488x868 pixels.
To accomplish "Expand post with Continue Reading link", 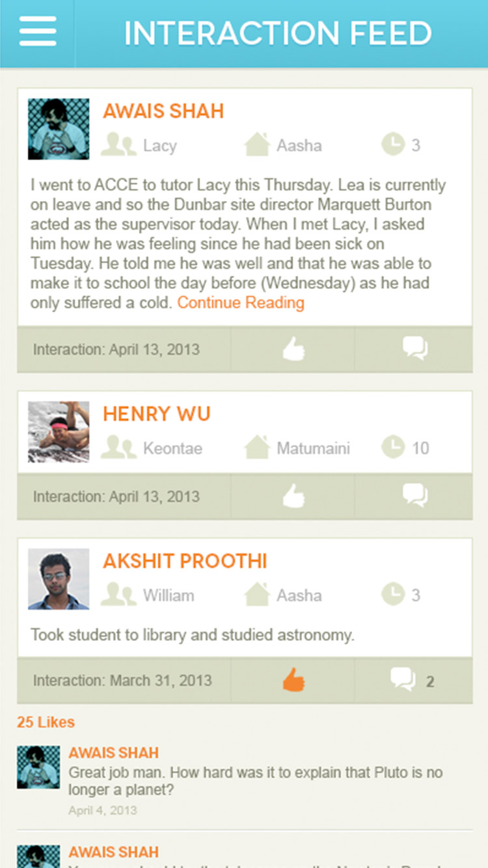I will [x=241, y=303].
